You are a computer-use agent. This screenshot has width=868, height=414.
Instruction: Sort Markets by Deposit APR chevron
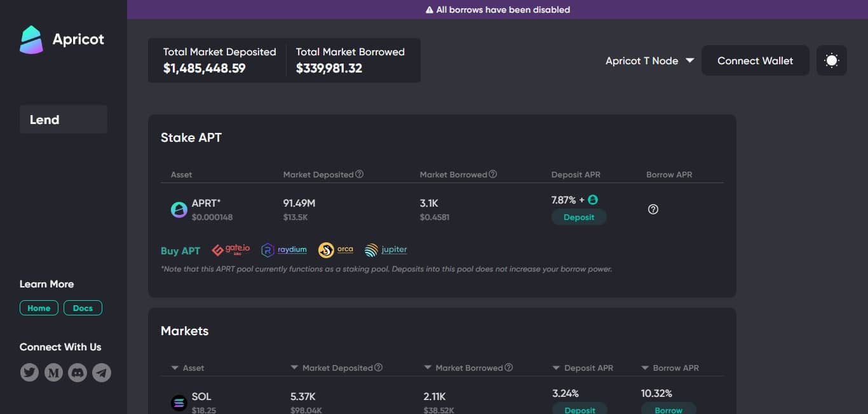[557, 367]
